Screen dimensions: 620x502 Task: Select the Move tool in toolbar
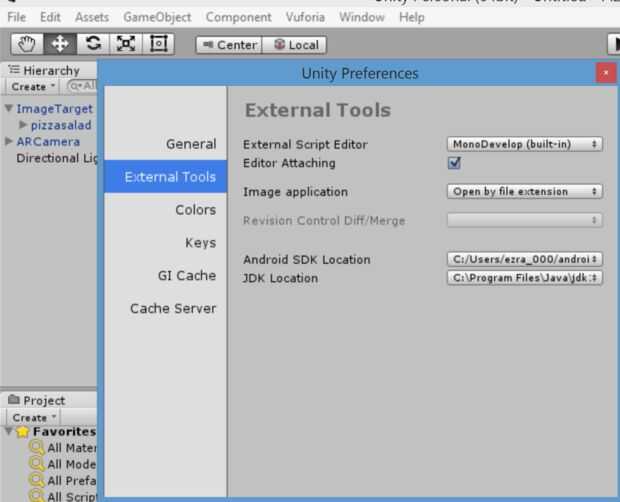60,43
